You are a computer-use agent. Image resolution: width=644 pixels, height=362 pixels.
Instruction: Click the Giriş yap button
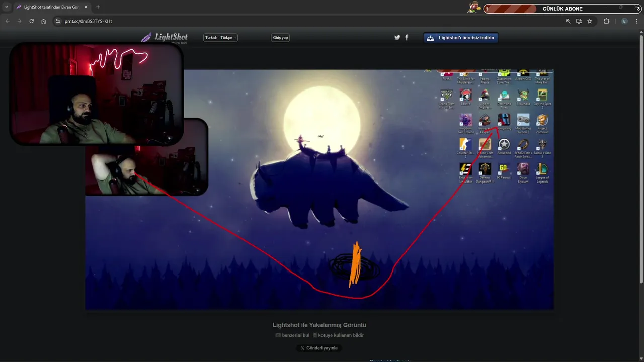point(280,38)
